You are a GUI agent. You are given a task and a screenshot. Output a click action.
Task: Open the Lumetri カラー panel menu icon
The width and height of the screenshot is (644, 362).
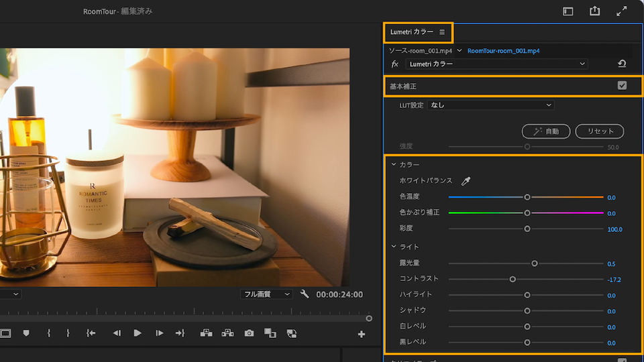[442, 32]
